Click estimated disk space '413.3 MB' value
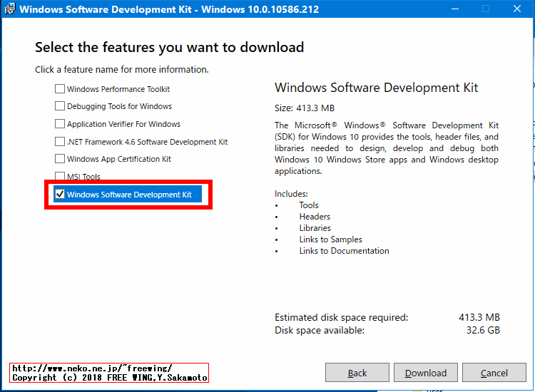The height and width of the screenshot is (392, 535). coord(479,317)
